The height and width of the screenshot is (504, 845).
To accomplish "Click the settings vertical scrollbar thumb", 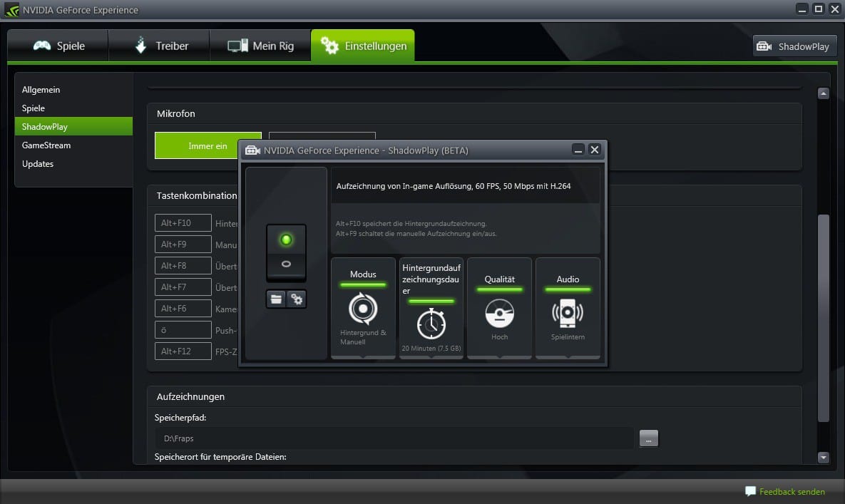I will (823, 317).
